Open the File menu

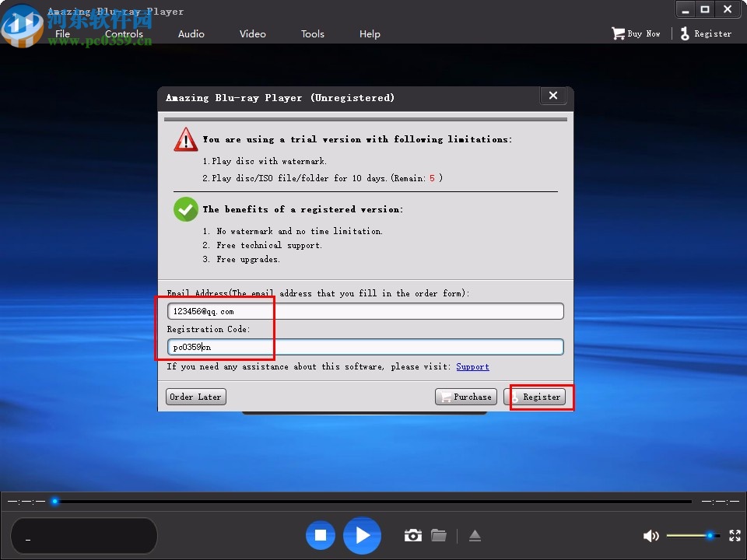click(62, 33)
